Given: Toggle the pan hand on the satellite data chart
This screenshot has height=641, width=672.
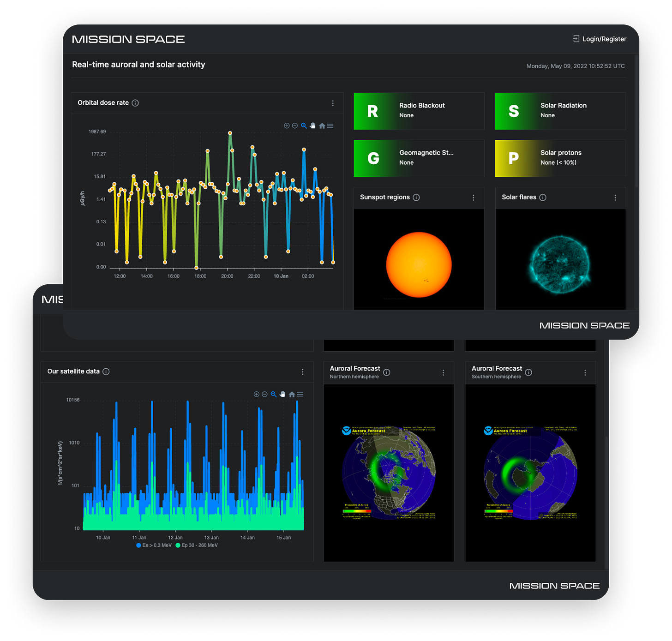Looking at the screenshot, I should point(282,394).
